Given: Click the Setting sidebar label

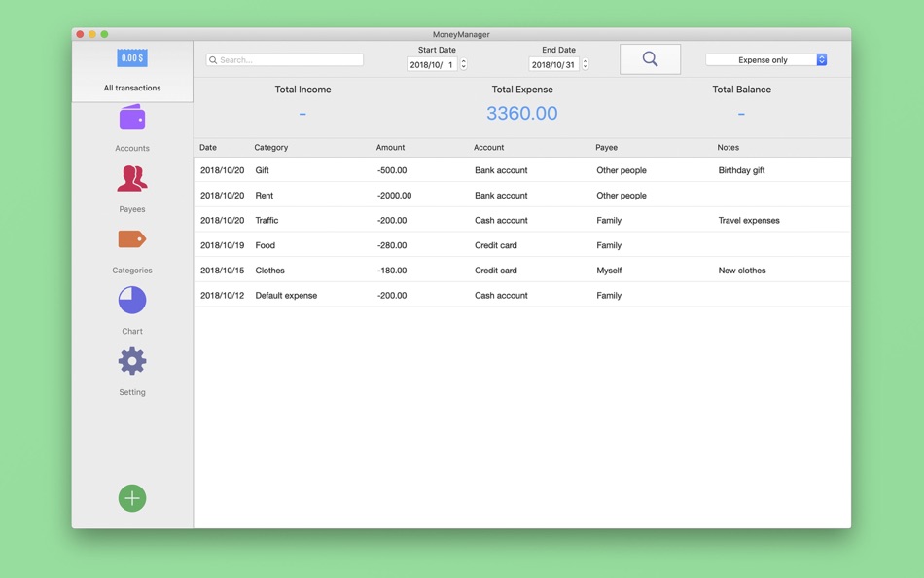Looking at the screenshot, I should (132, 392).
